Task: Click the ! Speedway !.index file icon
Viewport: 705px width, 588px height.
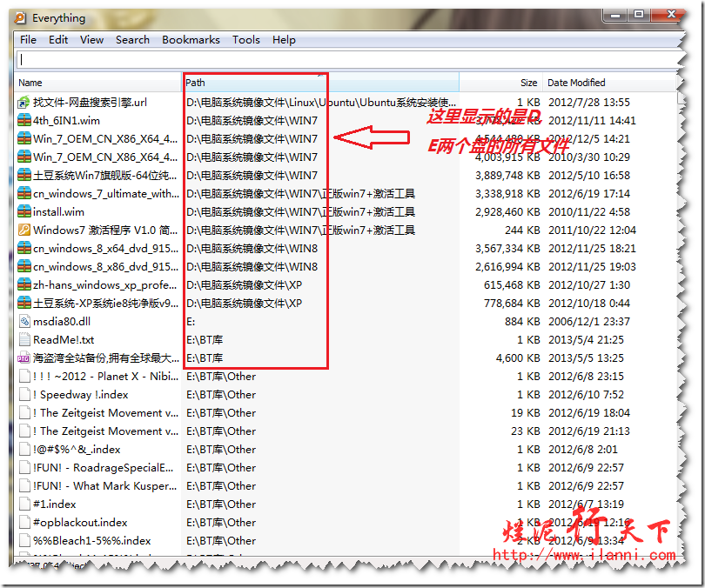Action: (24, 395)
